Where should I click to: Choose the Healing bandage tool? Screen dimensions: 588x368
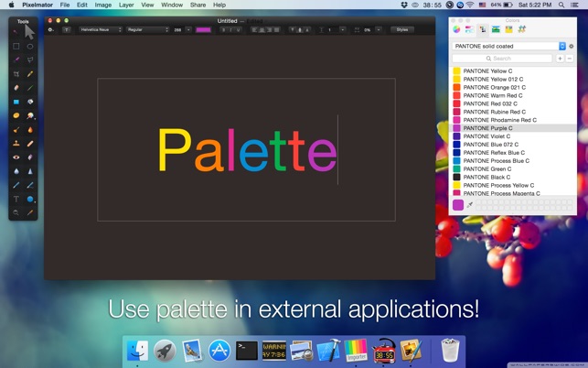30,144
